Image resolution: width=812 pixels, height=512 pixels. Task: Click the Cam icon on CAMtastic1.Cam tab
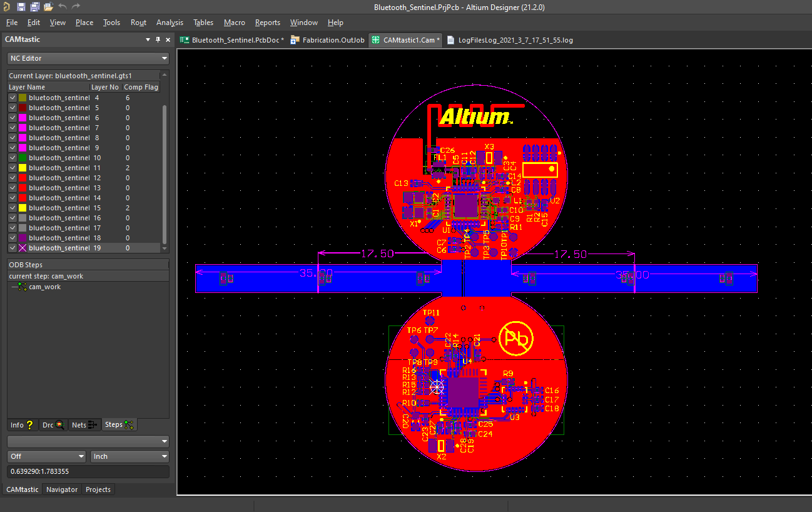pos(375,40)
